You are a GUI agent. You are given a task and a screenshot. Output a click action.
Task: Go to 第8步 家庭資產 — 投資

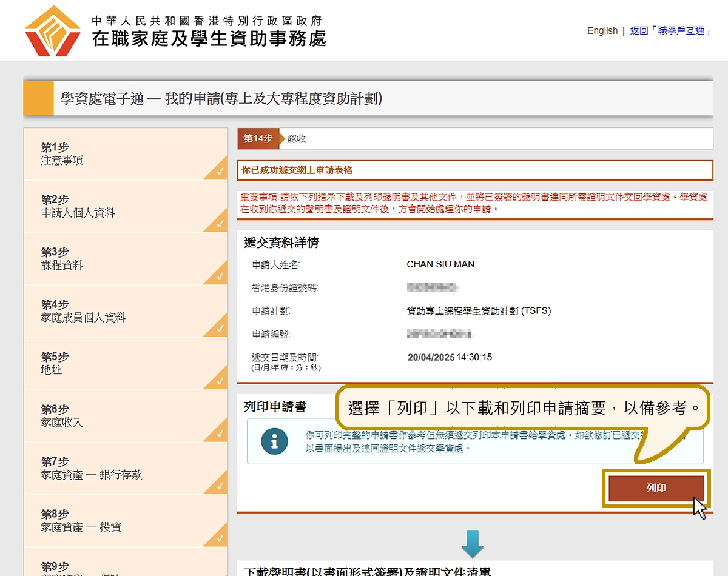126,521
